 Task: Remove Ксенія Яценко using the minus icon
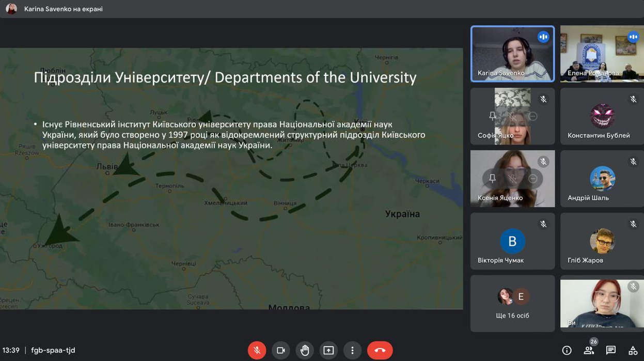pyautogui.click(x=533, y=179)
